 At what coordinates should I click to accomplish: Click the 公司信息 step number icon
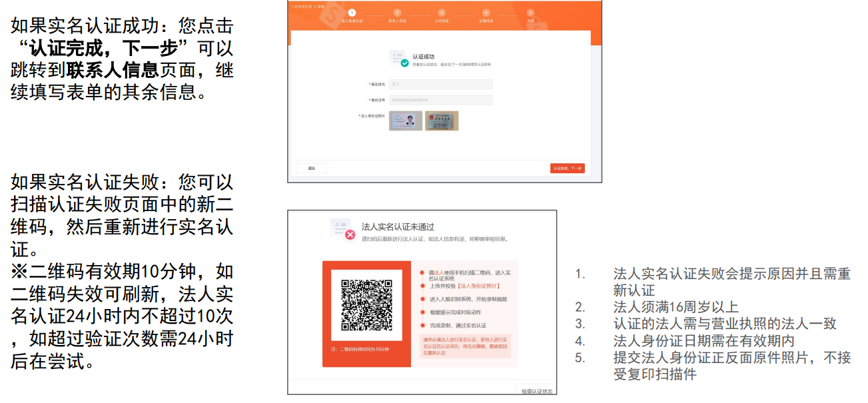tap(442, 12)
